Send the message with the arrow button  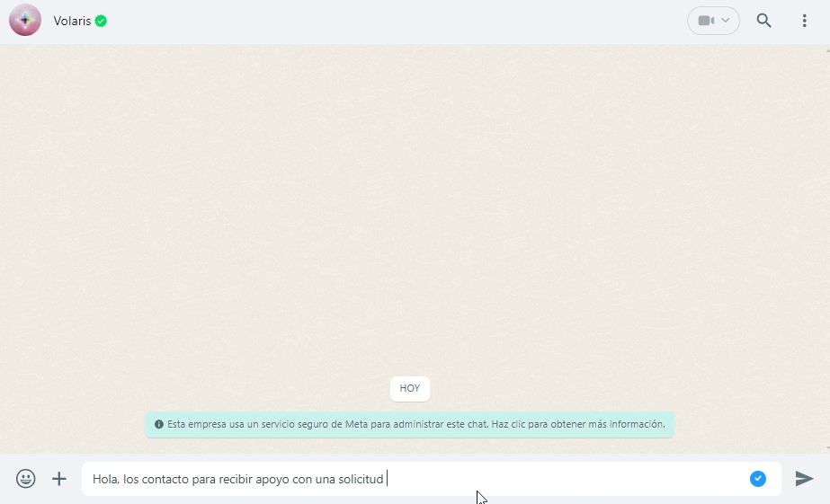pyautogui.click(x=804, y=479)
